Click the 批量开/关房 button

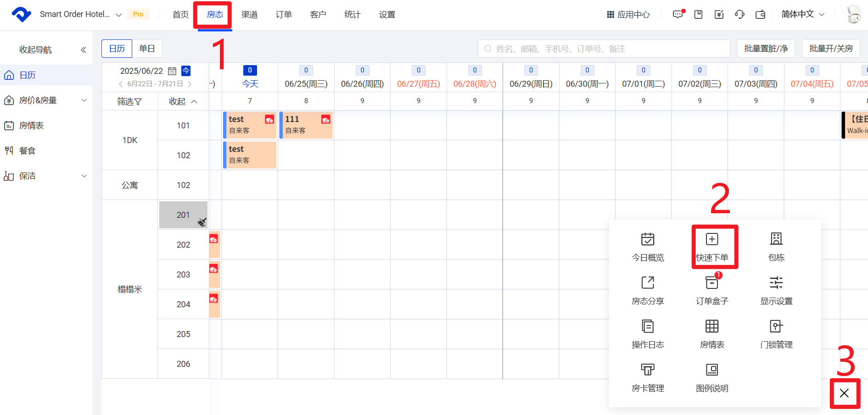tap(831, 49)
